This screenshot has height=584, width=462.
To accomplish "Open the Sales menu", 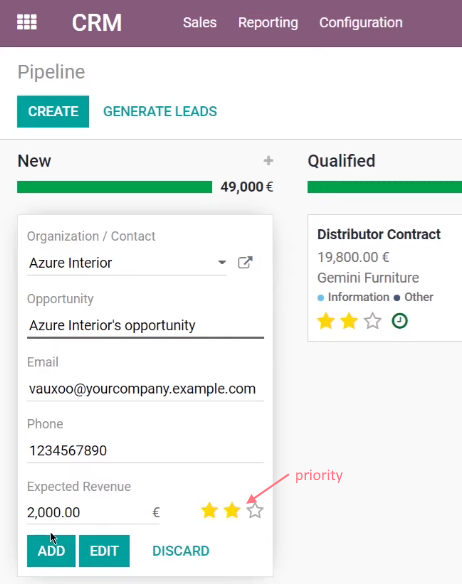I will click(200, 22).
